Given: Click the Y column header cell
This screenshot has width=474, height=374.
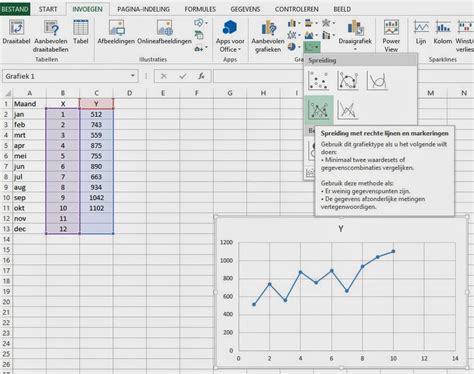Looking at the screenshot, I should click(96, 104).
